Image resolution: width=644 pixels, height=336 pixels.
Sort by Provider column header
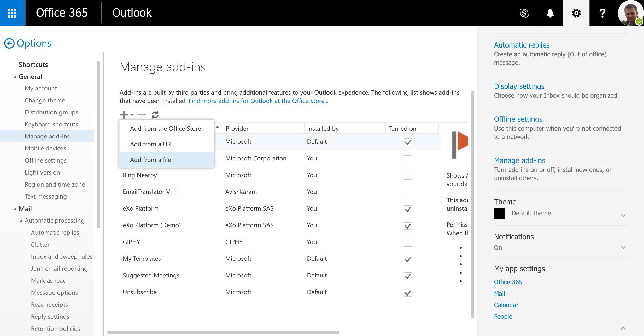[263, 128]
